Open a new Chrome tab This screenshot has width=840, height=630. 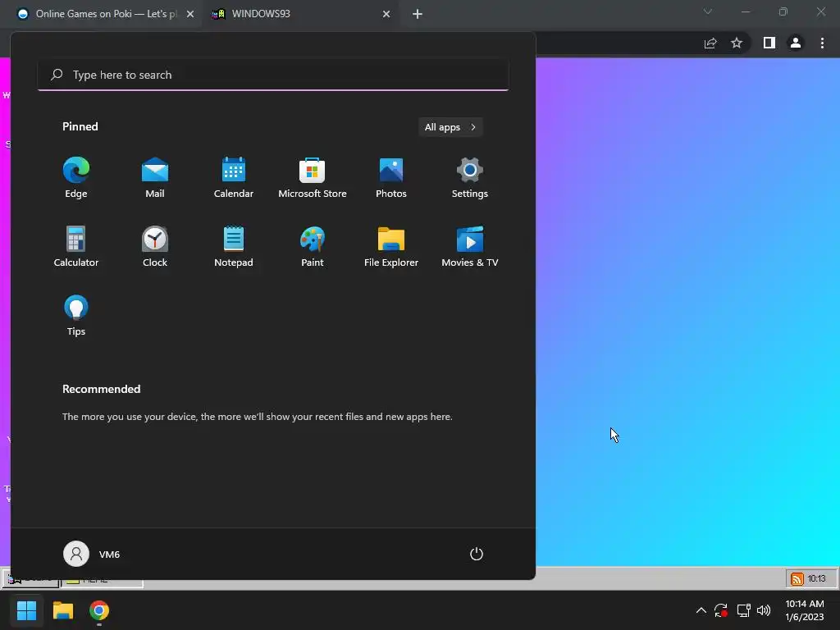(418, 14)
